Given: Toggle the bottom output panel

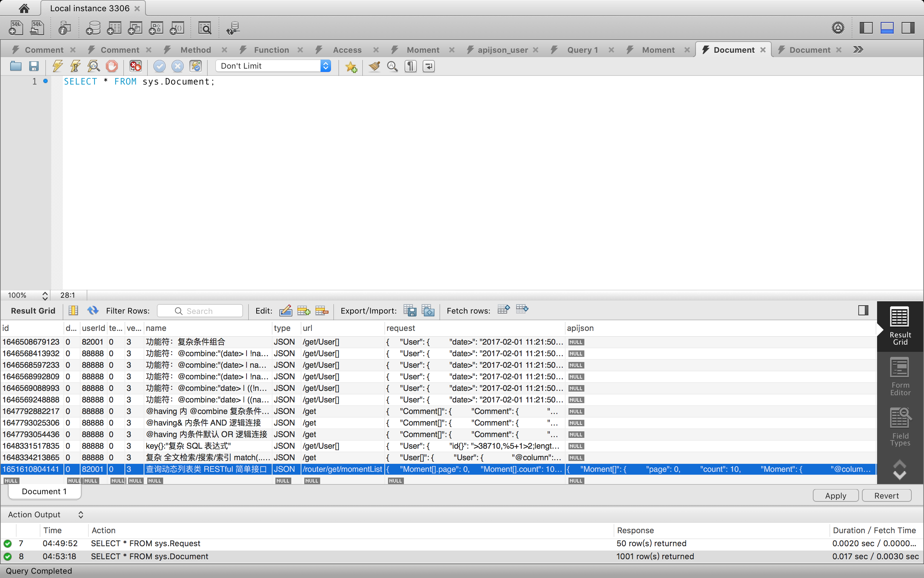Looking at the screenshot, I should (x=887, y=28).
